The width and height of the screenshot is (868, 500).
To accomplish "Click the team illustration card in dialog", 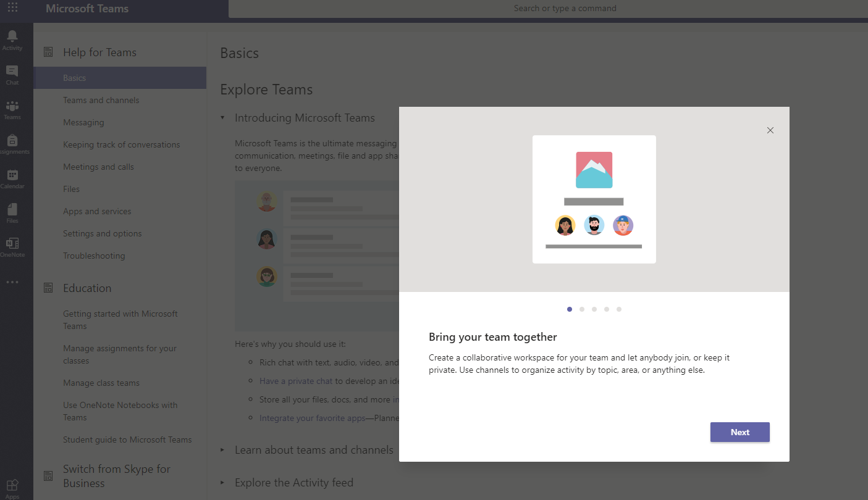I will pos(594,199).
